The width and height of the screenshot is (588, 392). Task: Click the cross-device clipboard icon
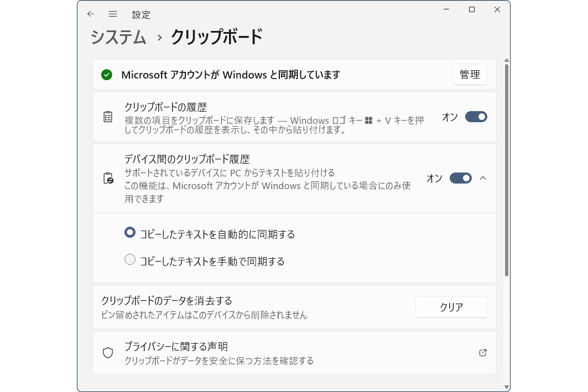click(x=108, y=178)
